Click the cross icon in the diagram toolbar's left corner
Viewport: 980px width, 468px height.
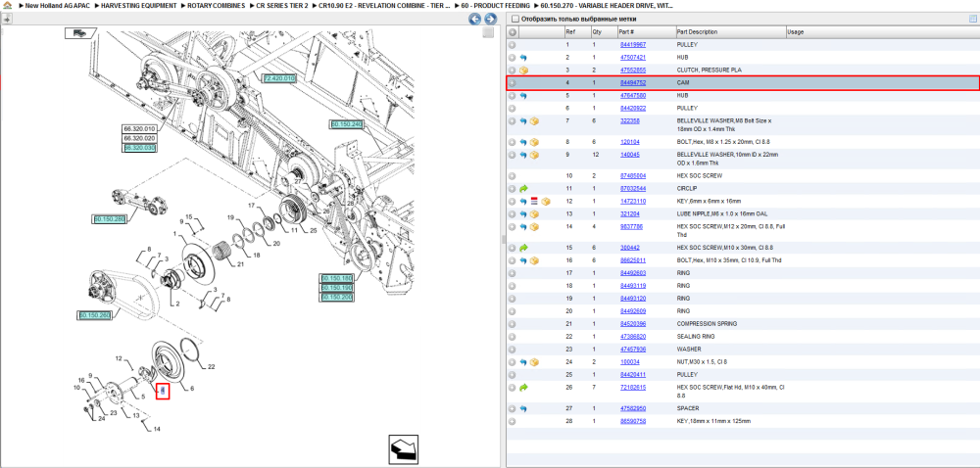(x=8, y=19)
